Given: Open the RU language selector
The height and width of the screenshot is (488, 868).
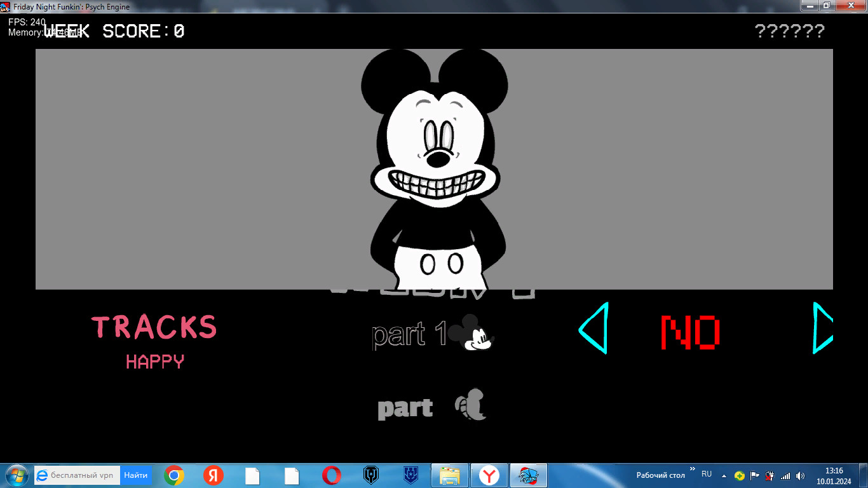Looking at the screenshot, I should [x=705, y=474].
